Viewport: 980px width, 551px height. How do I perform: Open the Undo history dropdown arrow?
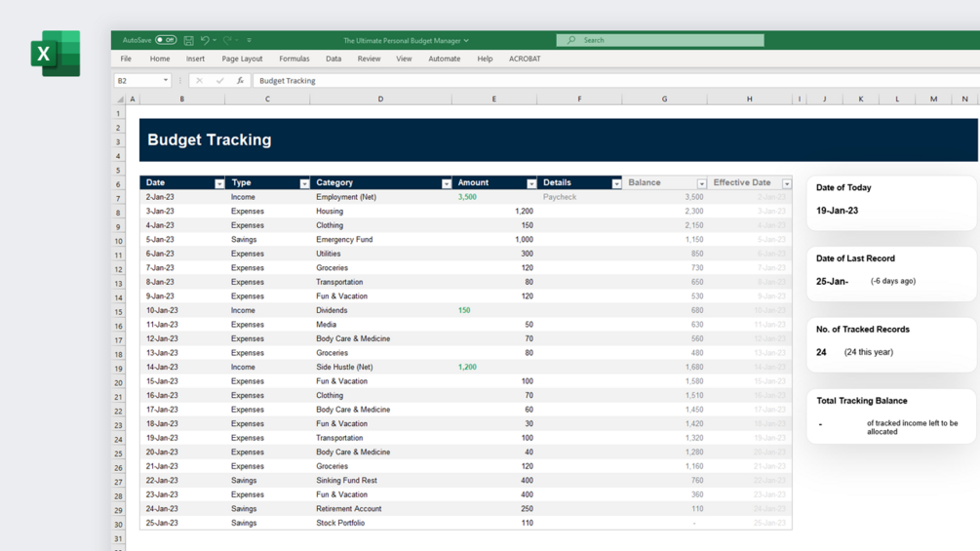click(215, 40)
